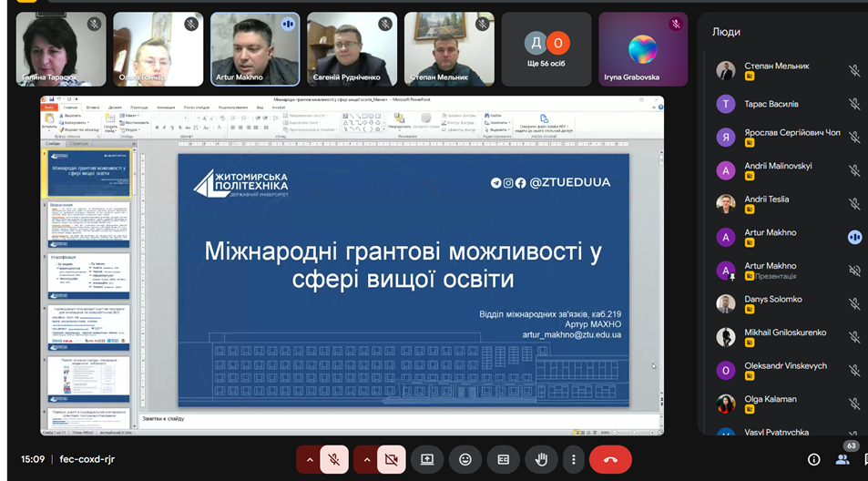Viewport: 868px width, 481px height.
Task: Raise hand using the hand icon
Action: click(x=541, y=459)
